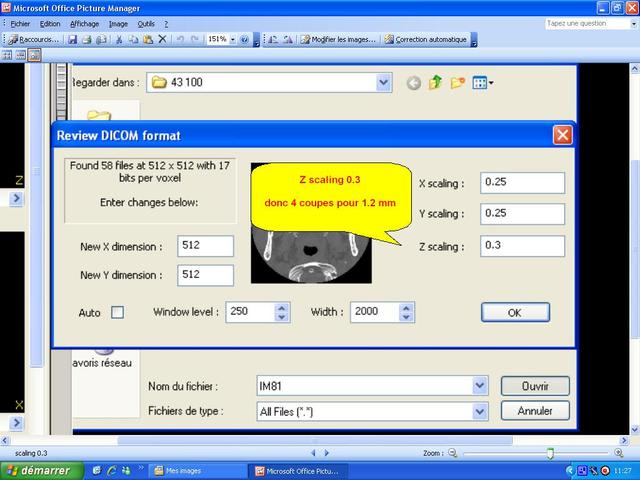The height and width of the screenshot is (480, 640).
Task: Click the Undo toolbar icon
Action: tap(180, 40)
